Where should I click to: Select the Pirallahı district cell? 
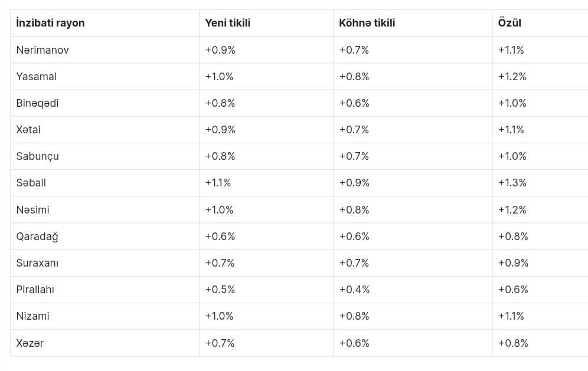coord(35,290)
